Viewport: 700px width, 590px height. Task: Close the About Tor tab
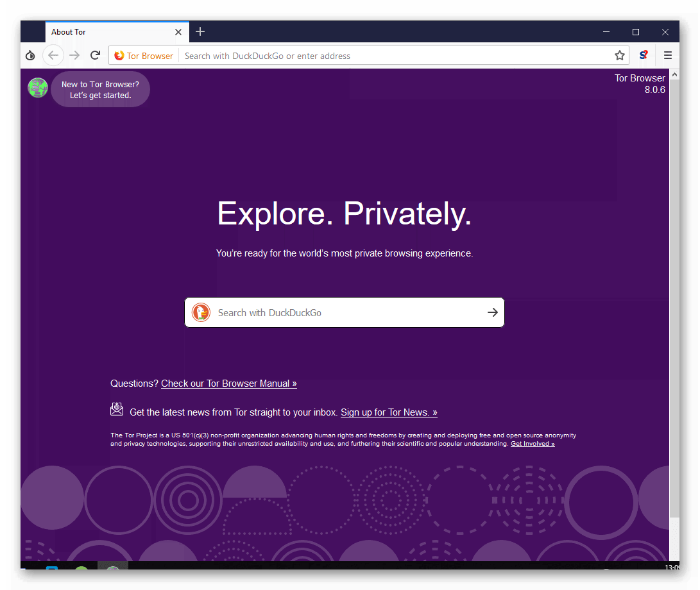178,32
